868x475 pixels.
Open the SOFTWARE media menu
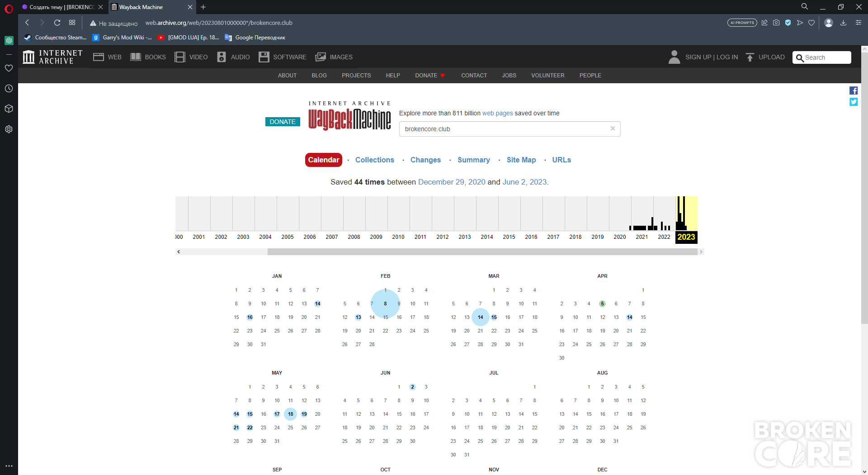(x=283, y=57)
